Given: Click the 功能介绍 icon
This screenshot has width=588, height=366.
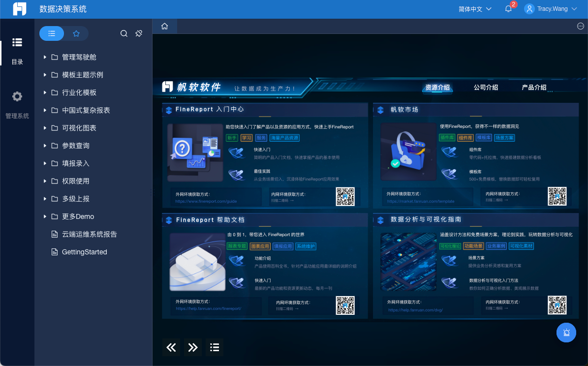Looking at the screenshot, I should tap(237, 261).
